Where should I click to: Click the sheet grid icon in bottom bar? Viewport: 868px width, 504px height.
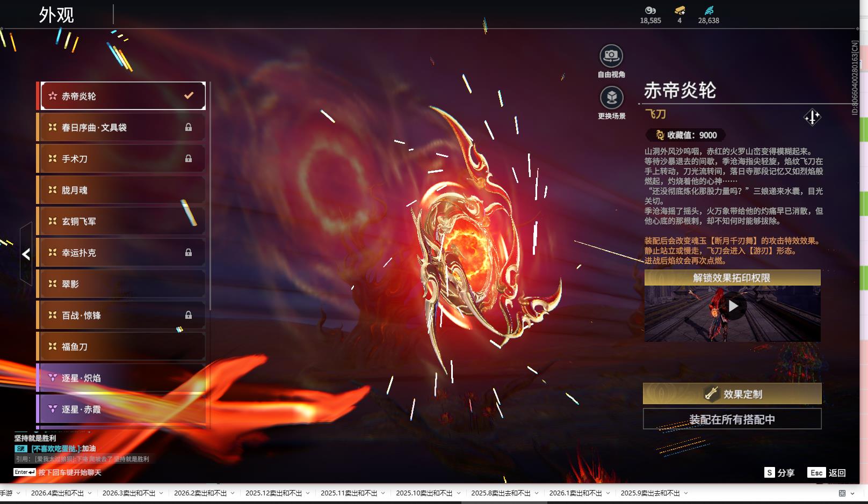pyautogui.click(x=842, y=493)
